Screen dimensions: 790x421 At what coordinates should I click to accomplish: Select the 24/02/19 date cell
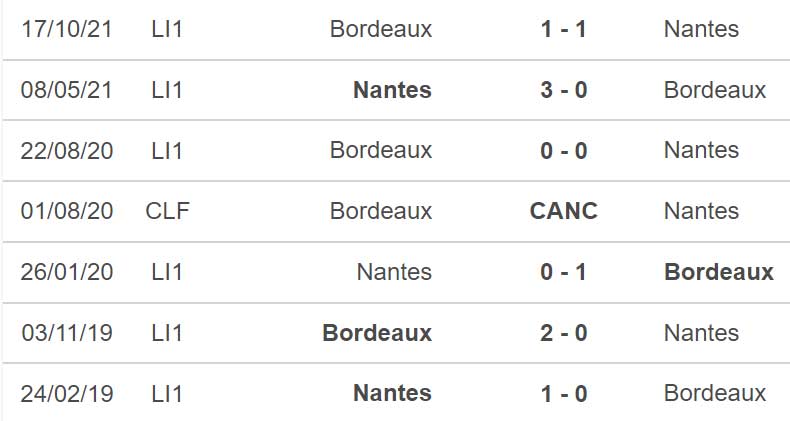(67, 393)
